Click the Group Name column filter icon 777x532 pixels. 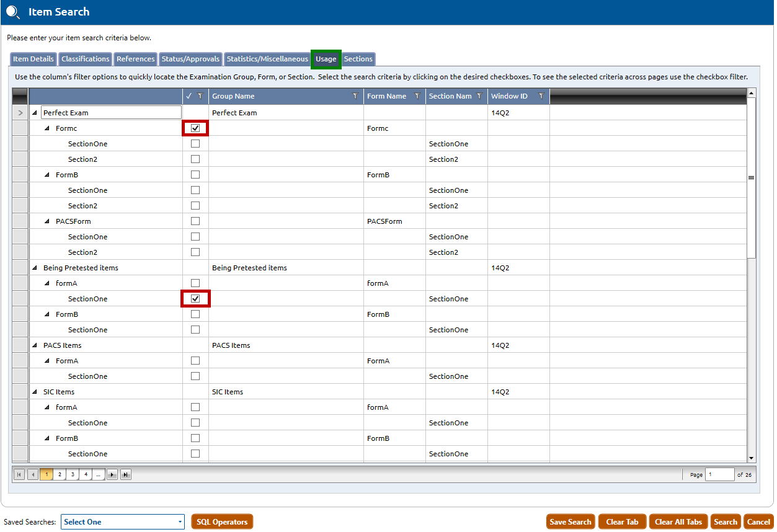[x=355, y=96]
